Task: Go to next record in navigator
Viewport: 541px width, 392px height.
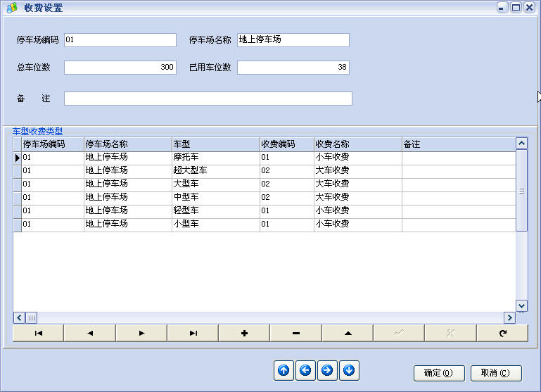Action: click(x=141, y=333)
